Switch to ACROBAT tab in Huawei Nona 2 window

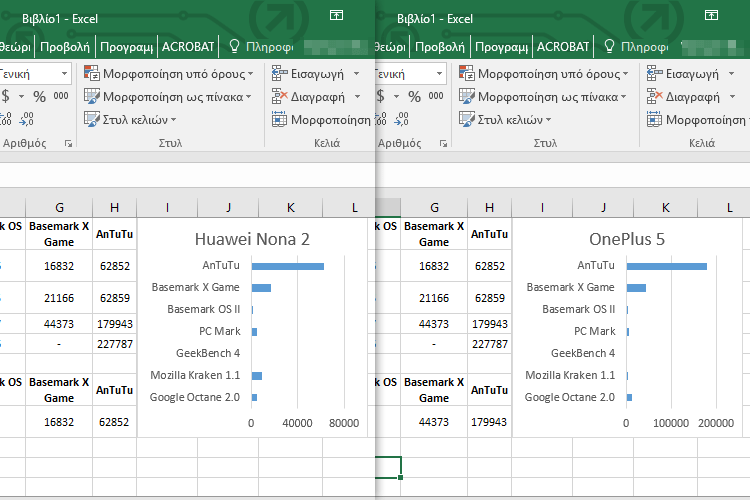point(188,46)
